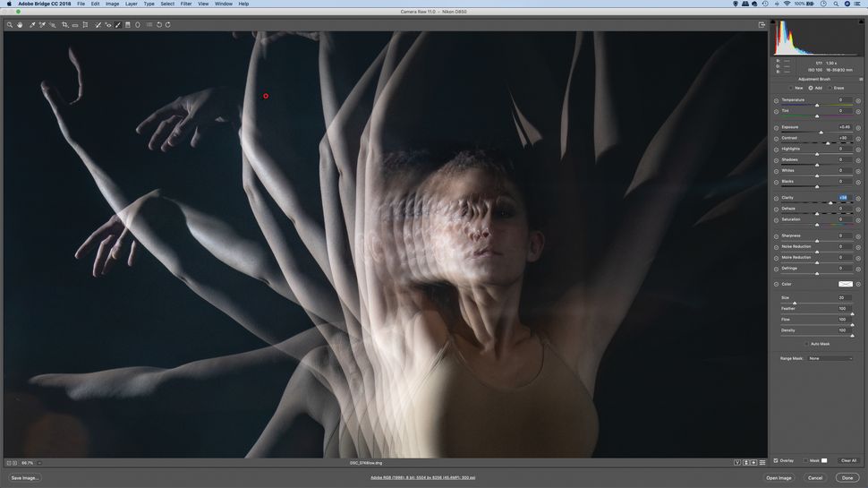Image resolution: width=868 pixels, height=488 pixels.
Task: Click the minus icon beside Color
Action: [x=776, y=284]
